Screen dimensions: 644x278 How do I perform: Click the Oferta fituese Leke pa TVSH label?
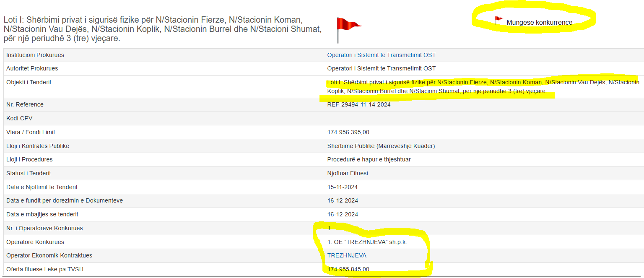(x=45, y=269)
